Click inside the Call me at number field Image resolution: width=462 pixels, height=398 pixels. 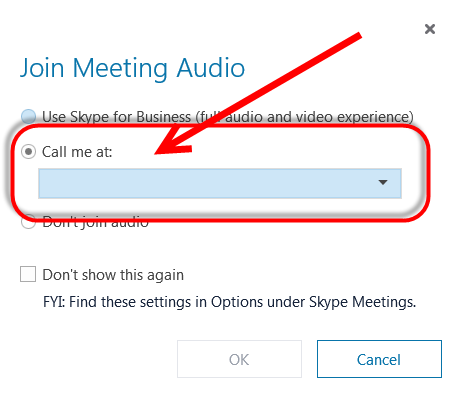(x=220, y=183)
